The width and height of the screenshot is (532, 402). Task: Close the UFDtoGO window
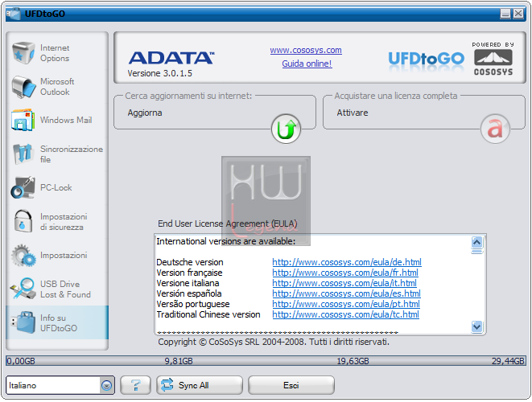coord(518,14)
